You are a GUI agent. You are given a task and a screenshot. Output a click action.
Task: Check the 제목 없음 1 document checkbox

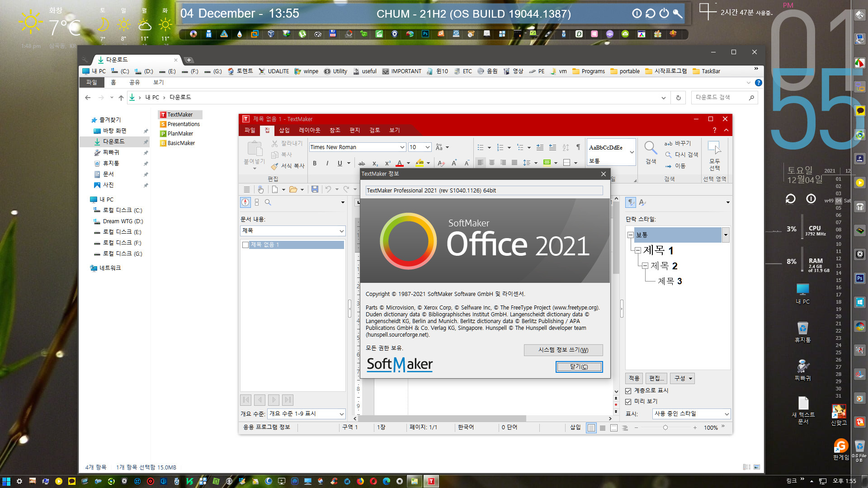(245, 245)
